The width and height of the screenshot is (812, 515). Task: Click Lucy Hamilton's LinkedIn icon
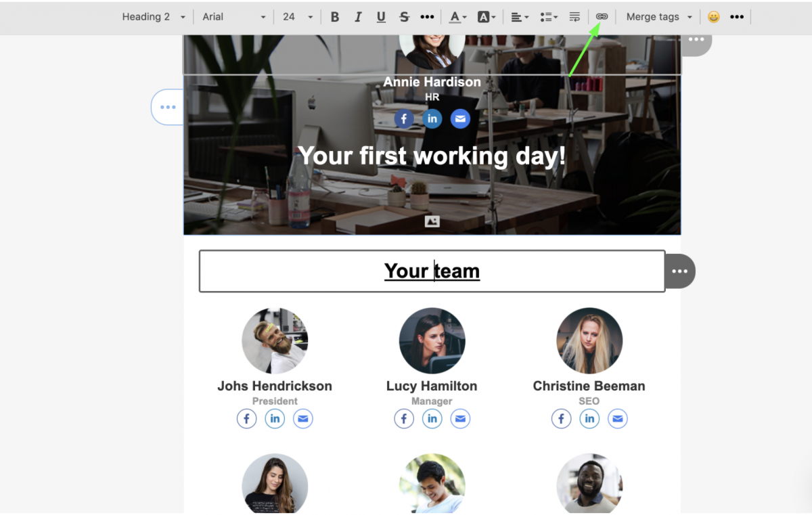432,419
